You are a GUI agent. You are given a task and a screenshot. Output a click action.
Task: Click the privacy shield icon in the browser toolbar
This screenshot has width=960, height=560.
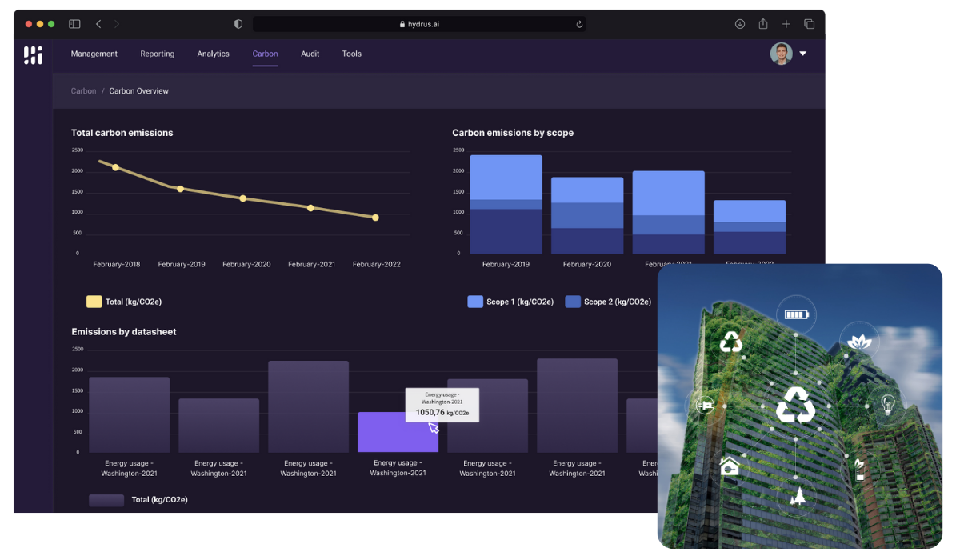coord(238,24)
